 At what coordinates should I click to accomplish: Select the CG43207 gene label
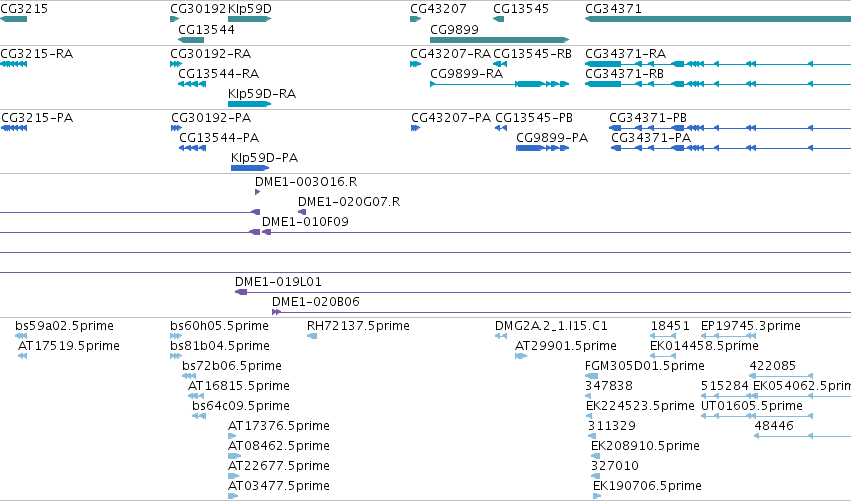click(438, 9)
